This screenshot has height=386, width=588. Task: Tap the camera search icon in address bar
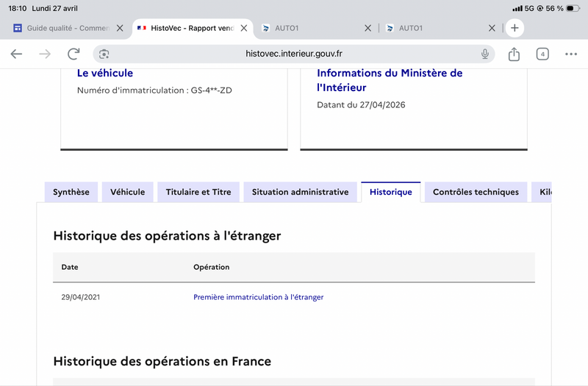tap(104, 54)
